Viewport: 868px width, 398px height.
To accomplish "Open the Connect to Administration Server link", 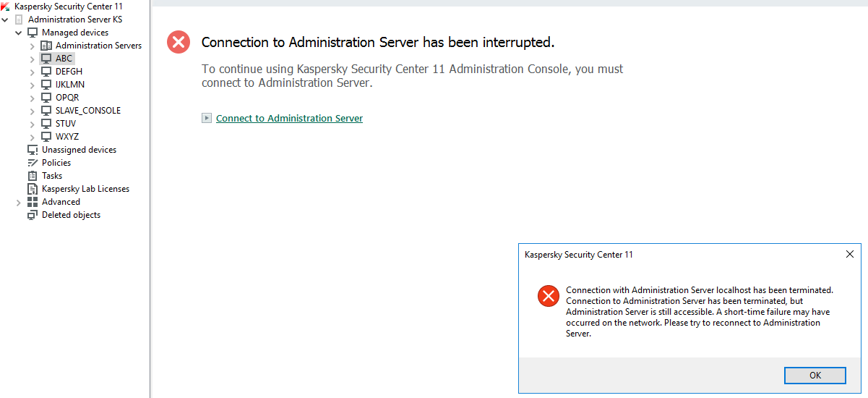I will pyautogui.click(x=289, y=118).
